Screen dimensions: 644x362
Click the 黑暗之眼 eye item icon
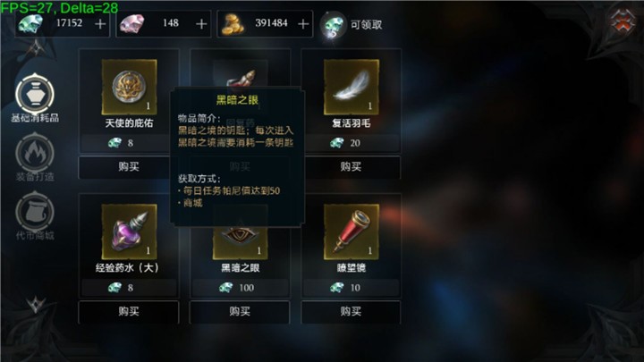coord(241,243)
